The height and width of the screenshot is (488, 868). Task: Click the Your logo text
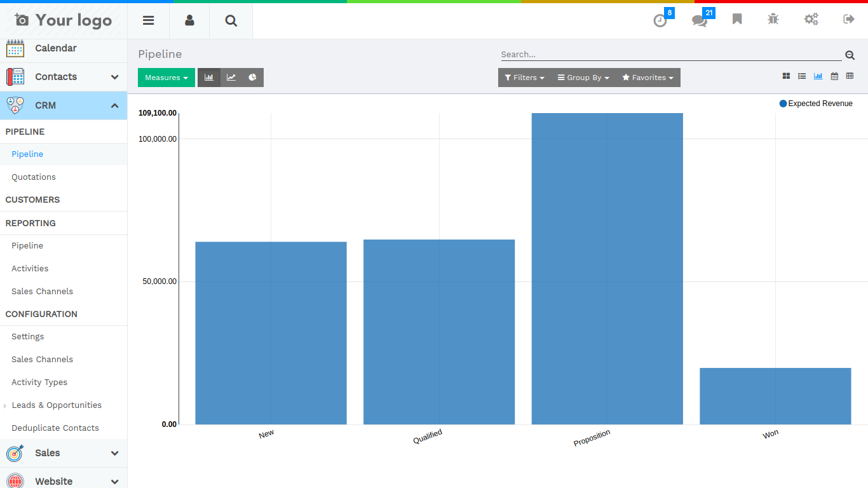pos(74,20)
